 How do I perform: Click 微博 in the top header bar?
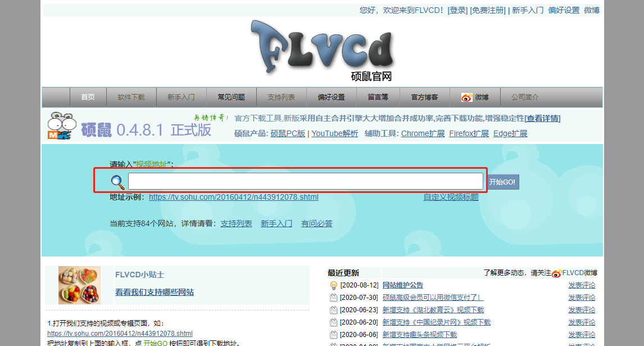tap(592, 10)
